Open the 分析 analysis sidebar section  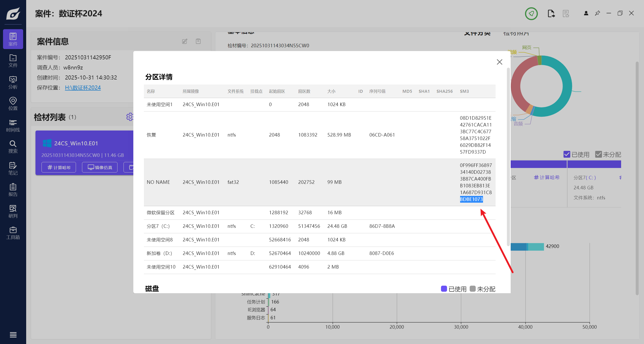tap(13, 82)
